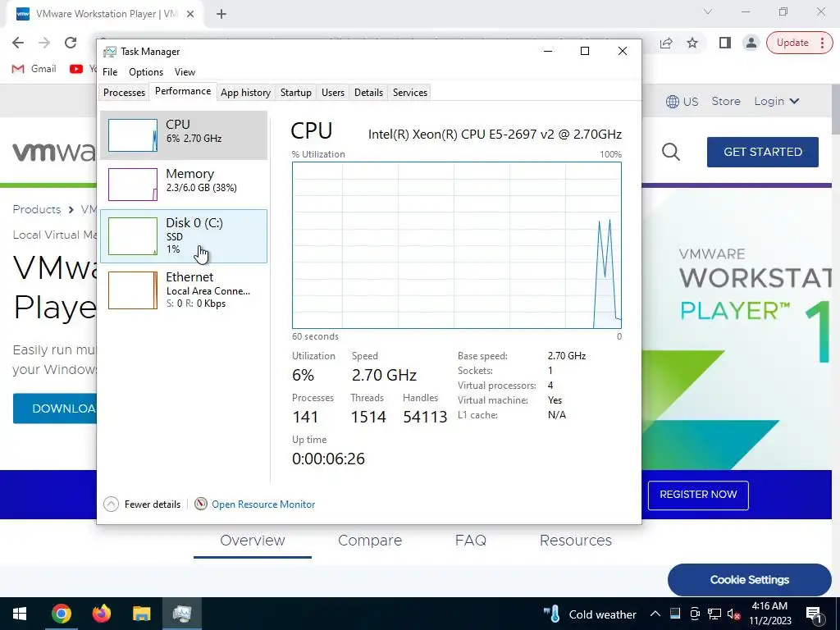Click the muted volume tray icon
This screenshot has height=630, width=840.
(733, 614)
